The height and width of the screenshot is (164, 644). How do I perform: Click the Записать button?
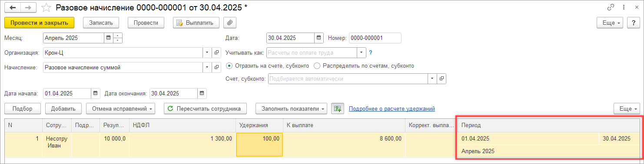(x=101, y=23)
